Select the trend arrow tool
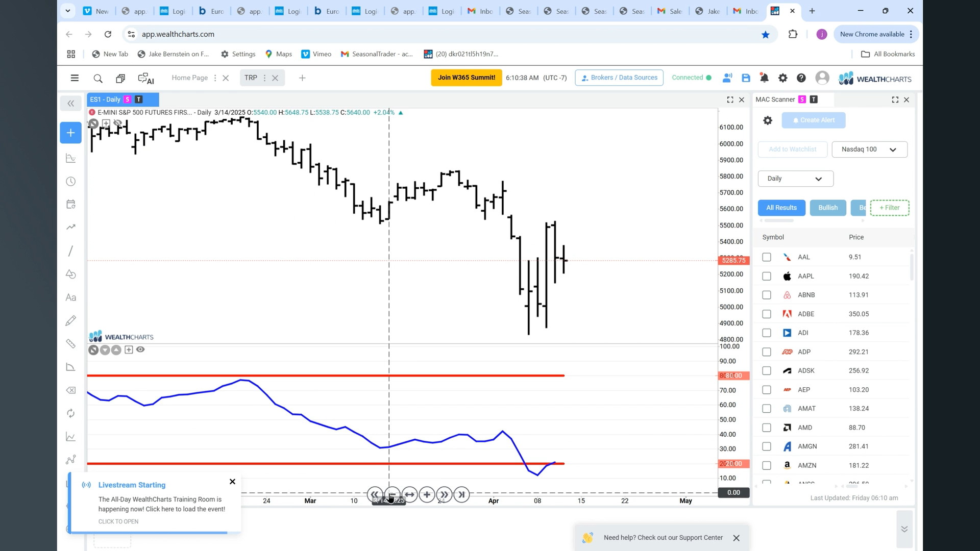 71,227
